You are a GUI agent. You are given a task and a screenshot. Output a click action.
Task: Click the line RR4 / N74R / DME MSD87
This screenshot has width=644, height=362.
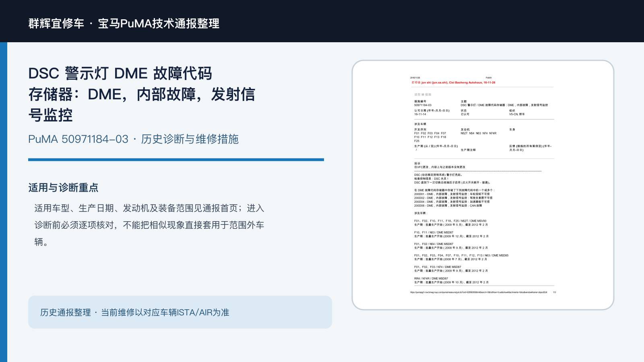(x=431, y=278)
